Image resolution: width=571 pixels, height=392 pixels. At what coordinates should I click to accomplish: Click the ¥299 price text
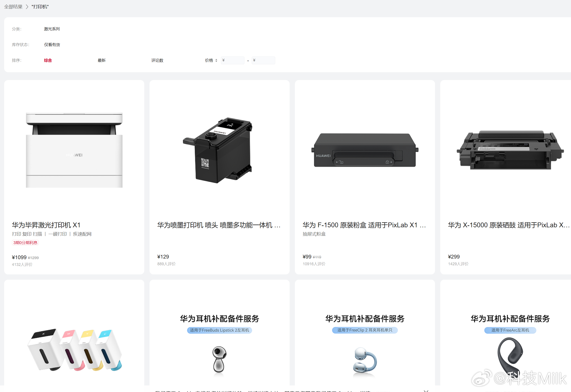coord(454,257)
